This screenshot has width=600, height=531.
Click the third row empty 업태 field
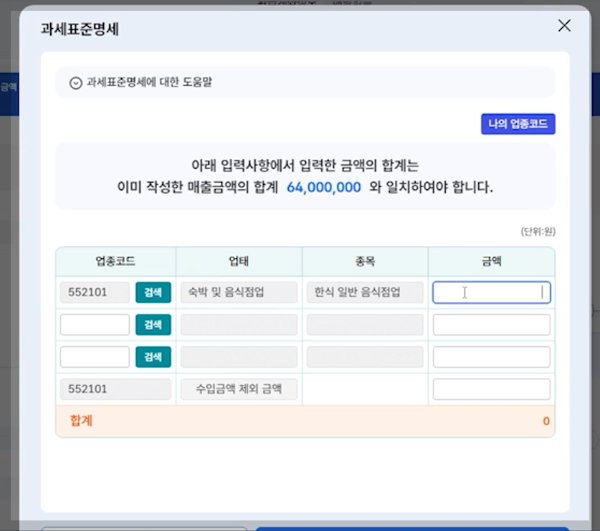tap(239, 357)
